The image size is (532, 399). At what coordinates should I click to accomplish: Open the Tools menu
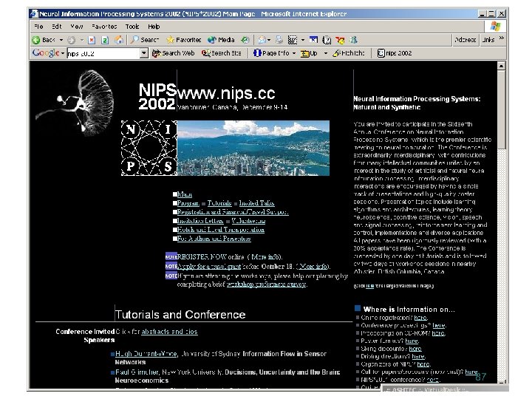click(132, 27)
